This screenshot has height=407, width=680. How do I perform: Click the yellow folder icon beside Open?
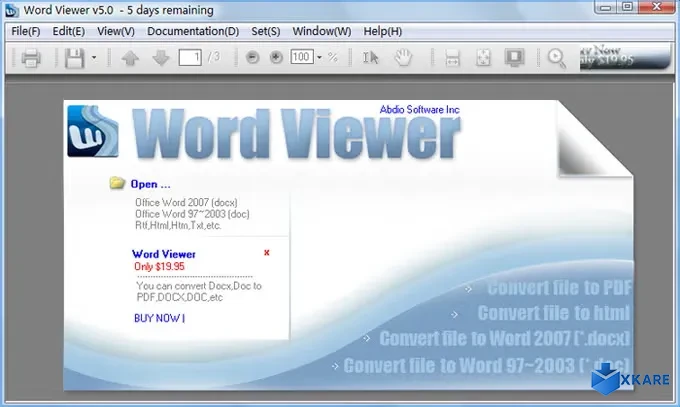(x=117, y=183)
